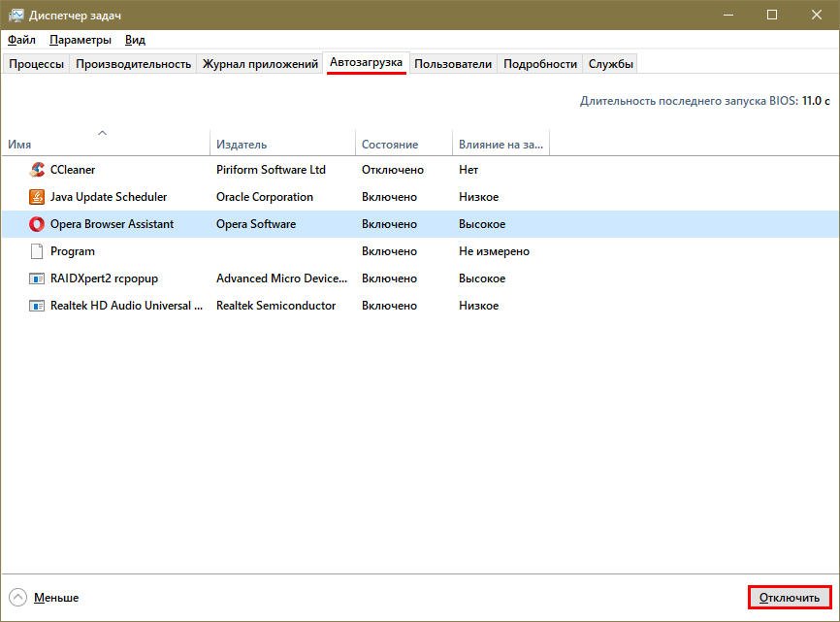Sort by the Имя column header
The height and width of the screenshot is (622, 840).
click(x=106, y=145)
